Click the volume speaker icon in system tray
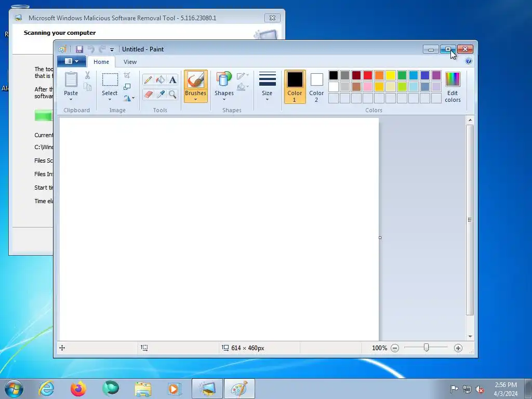 coord(480,389)
